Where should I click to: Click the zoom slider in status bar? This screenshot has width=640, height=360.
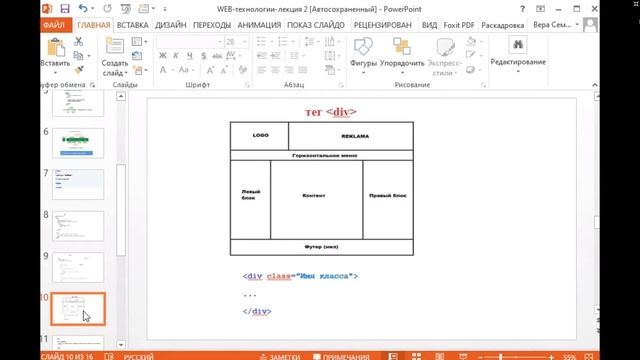(x=516, y=357)
